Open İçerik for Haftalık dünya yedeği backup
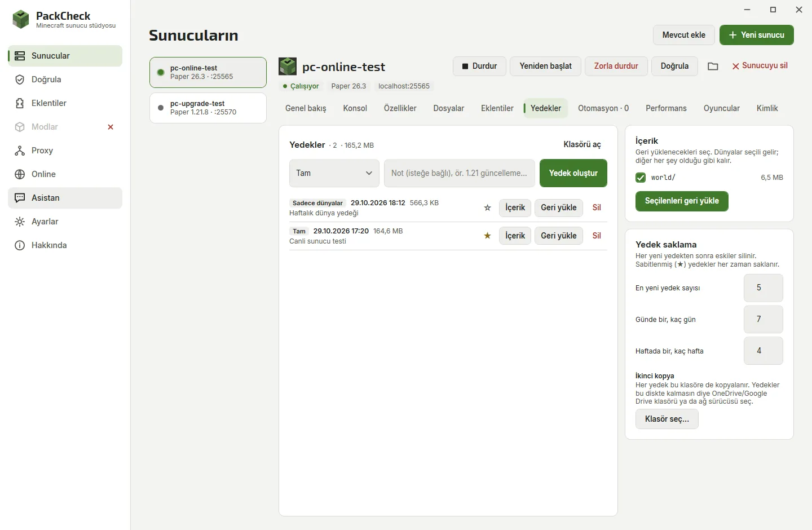The height and width of the screenshot is (530, 812). [515, 207]
